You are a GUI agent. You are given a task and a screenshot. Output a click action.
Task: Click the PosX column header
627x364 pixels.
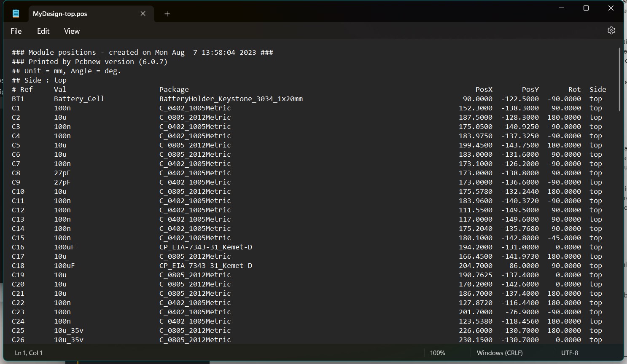[x=484, y=89]
